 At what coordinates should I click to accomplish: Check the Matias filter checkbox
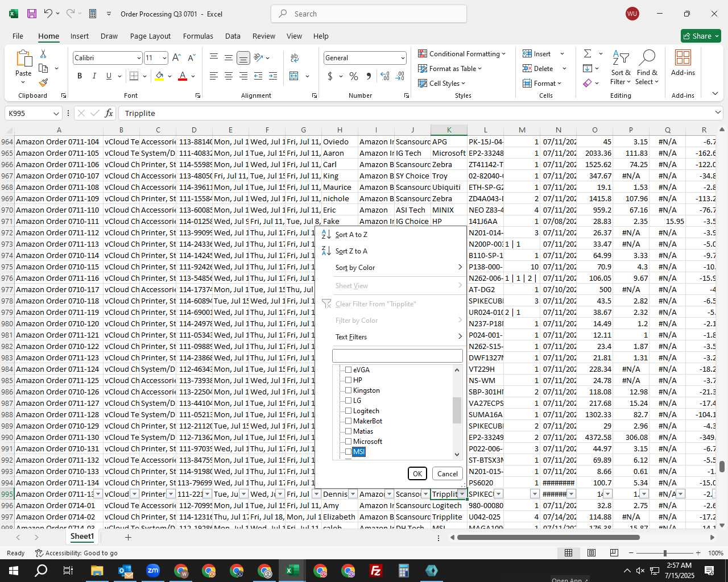(349, 431)
